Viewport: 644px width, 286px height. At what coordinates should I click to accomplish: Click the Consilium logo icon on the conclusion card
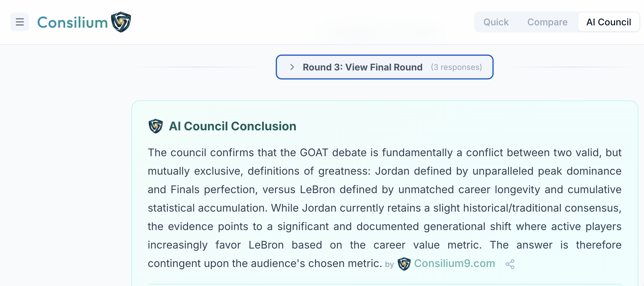[x=155, y=126]
